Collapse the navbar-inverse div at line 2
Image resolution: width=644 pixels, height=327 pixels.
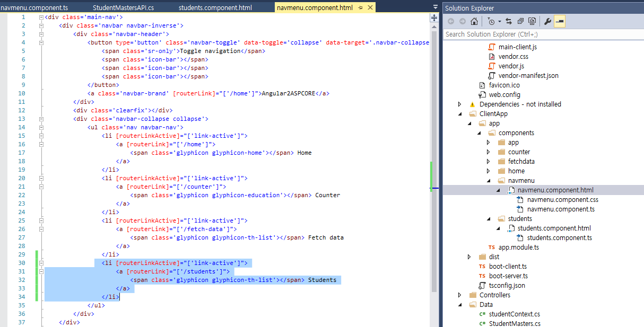coord(41,25)
